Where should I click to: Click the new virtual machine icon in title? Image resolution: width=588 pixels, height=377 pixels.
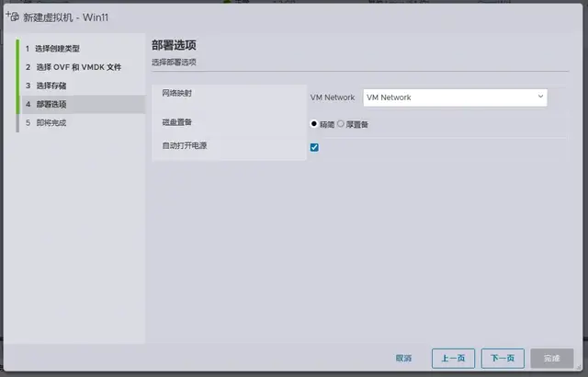point(12,17)
